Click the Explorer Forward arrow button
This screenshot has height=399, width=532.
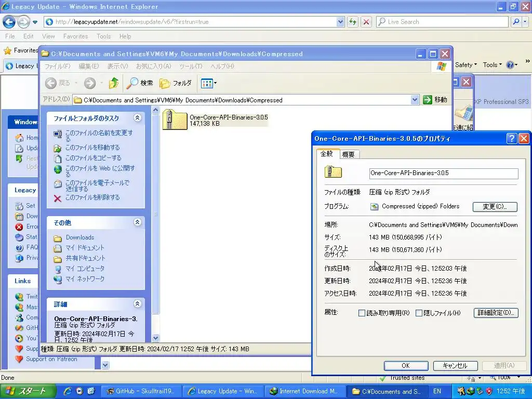click(90, 83)
